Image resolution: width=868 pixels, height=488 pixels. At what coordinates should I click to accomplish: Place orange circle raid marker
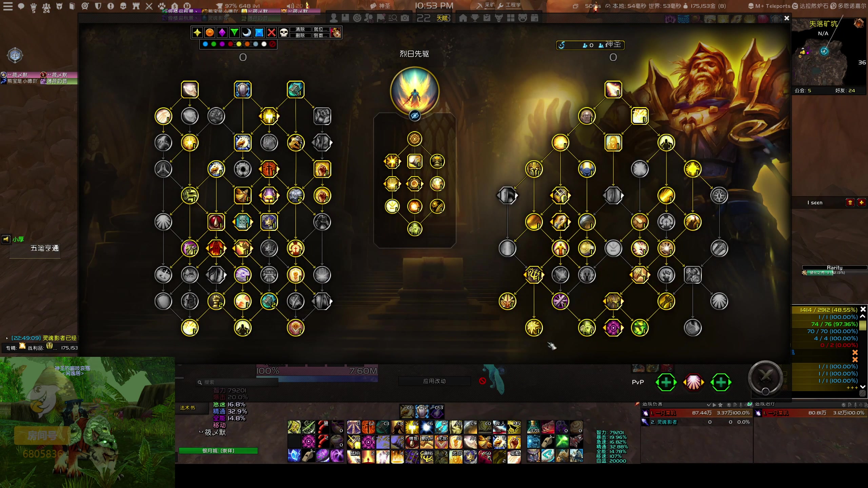(x=210, y=33)
